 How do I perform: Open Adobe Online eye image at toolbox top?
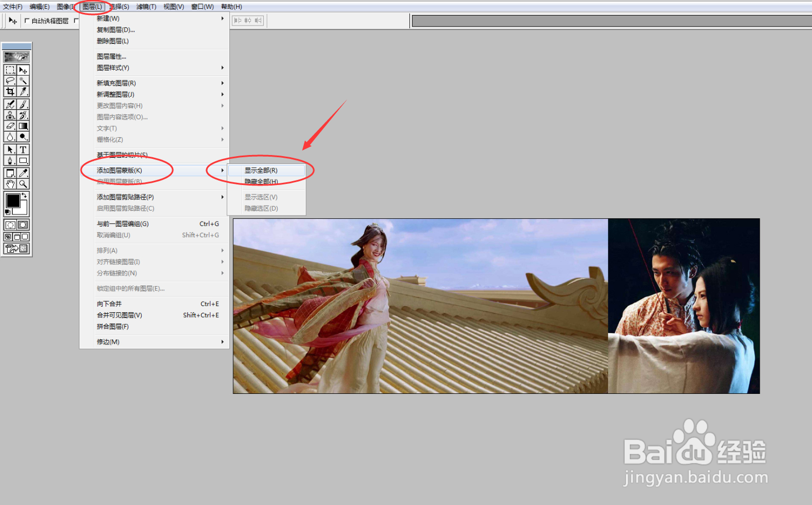[17, 57]
